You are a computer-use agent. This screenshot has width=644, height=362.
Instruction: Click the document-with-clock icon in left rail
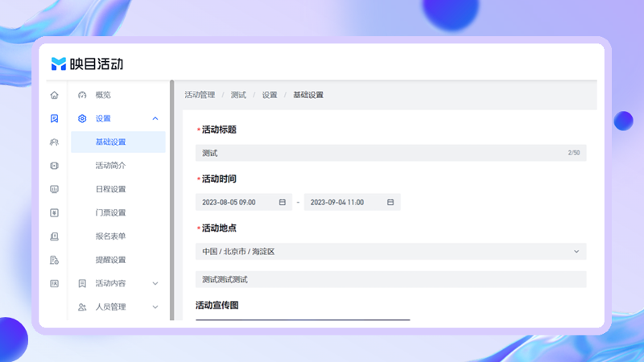54,260
